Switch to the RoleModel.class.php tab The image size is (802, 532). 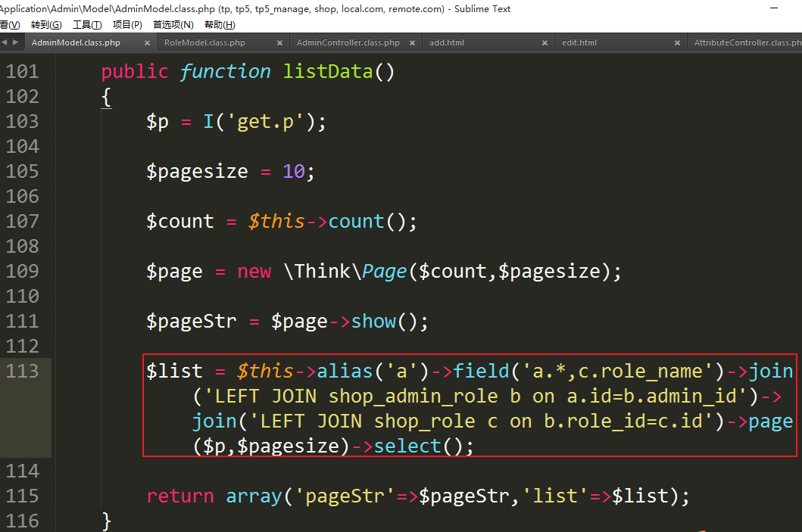(204, 43)
